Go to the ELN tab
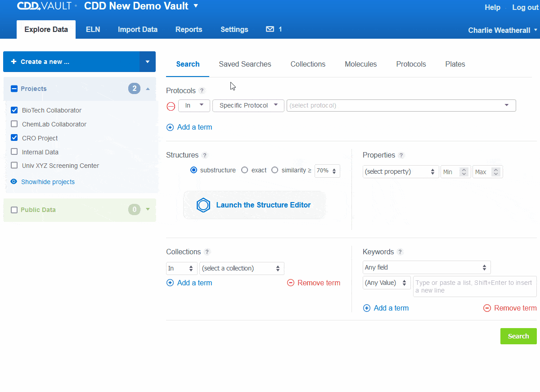The width and height of the screenshot is (540, 392). [x=93, y=30]
